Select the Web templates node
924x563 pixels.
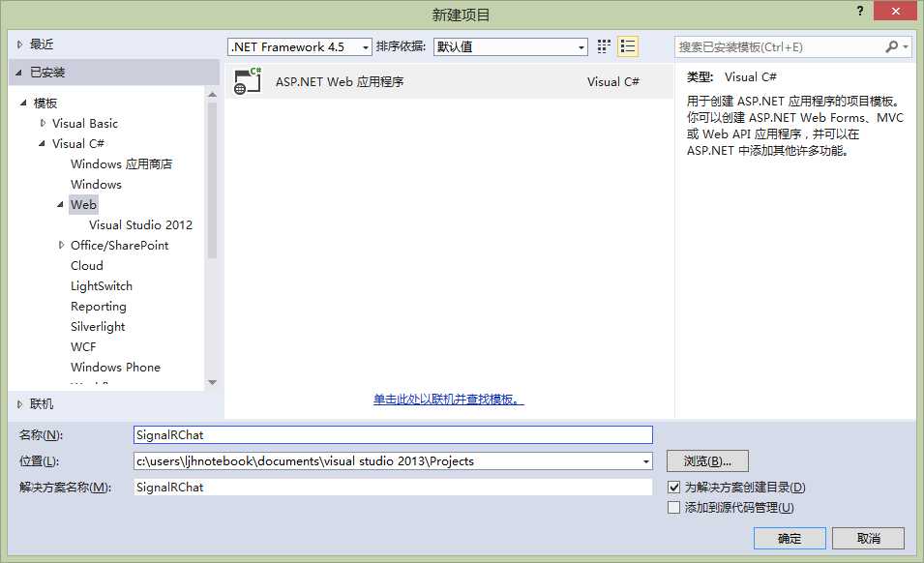[x=83, y=204]
